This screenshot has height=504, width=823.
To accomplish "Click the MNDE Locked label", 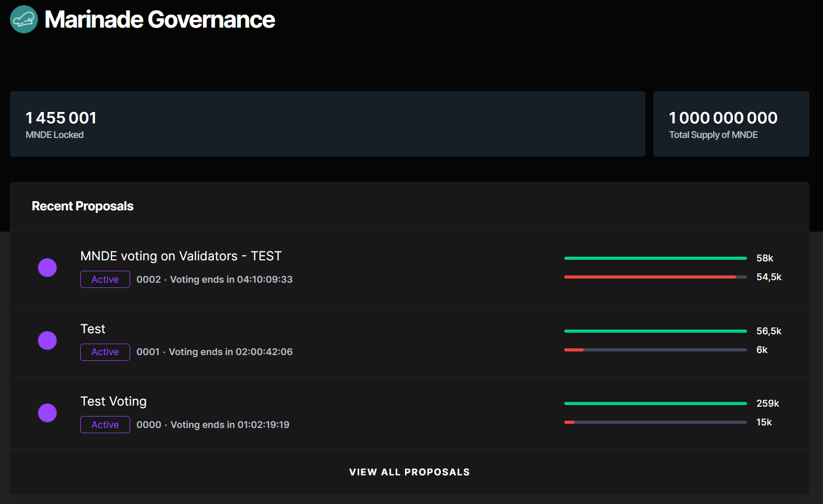I will 55,135.
